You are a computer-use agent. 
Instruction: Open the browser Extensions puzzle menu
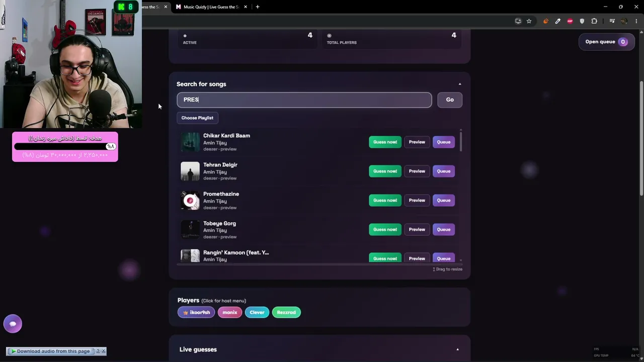[594, 21]
